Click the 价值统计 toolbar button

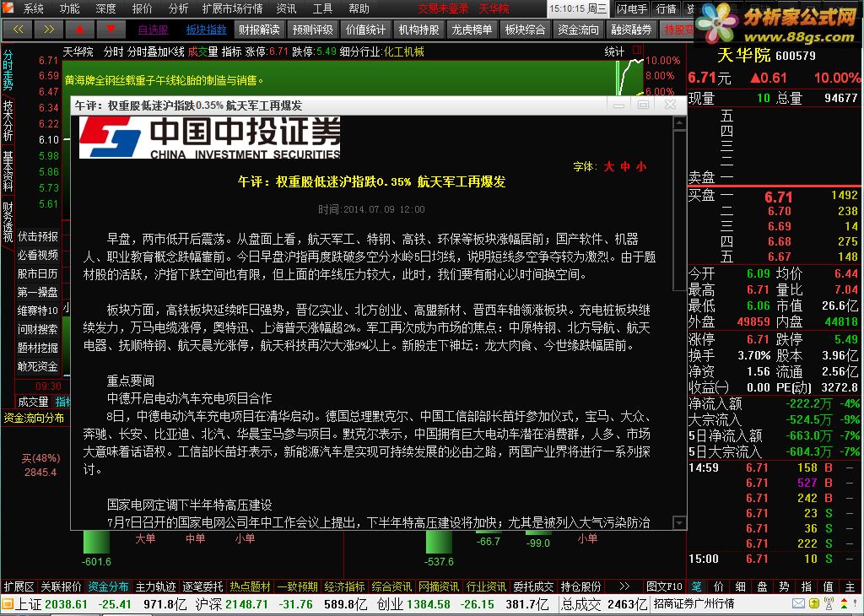tap(365, 30)
